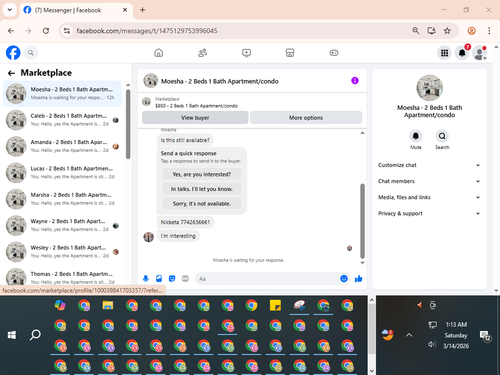Open Sticky Notes from taskbar
This screenshot has height=375, width=500.
pyautogui.click(x=275, y=305)
